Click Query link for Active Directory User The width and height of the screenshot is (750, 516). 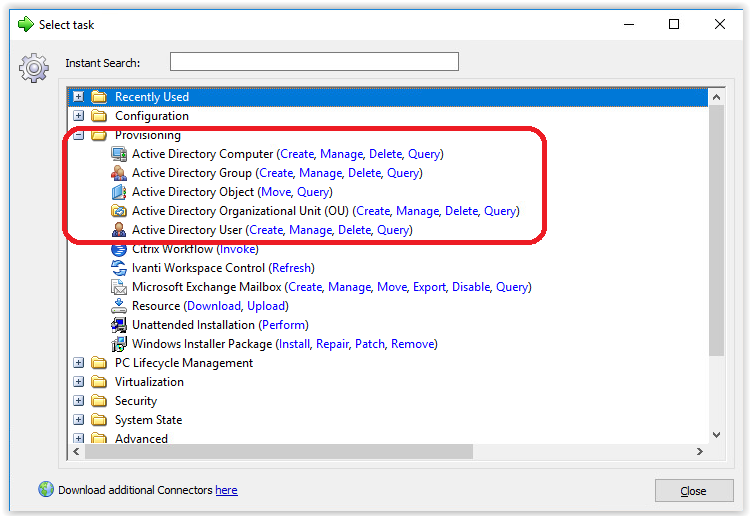[393, 230]
